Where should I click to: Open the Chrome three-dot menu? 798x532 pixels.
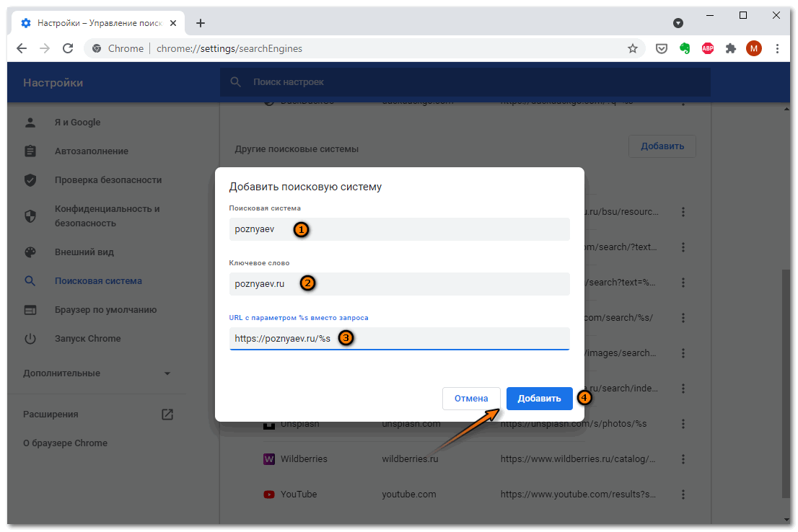coord(777,49)
